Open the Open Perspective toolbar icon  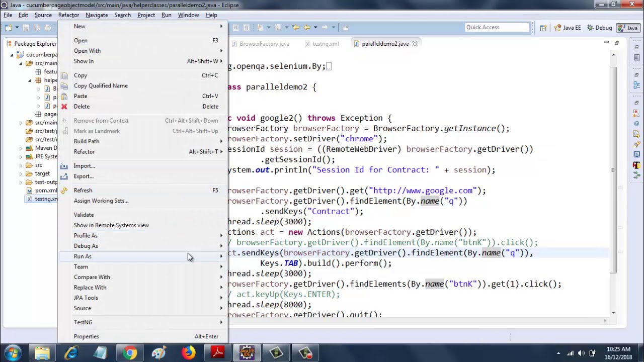click(x=543, y=28)
